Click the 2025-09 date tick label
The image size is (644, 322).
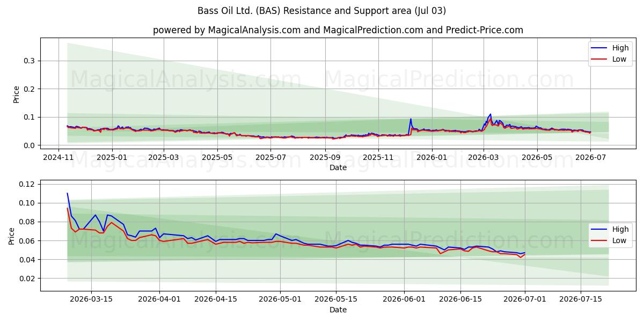click(x=325, y=157)
